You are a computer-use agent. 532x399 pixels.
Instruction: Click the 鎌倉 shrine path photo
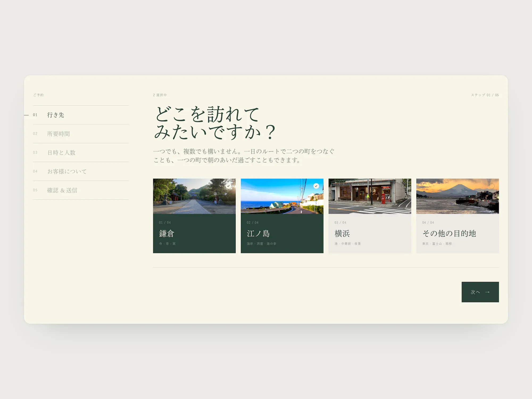coord(194,196)
